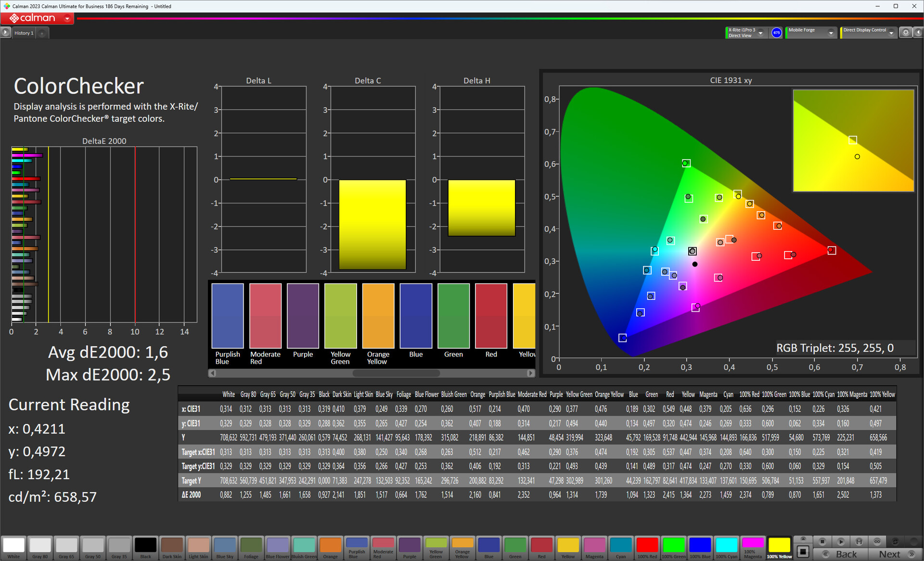Image resolution: width=924 pixels, height=561 pixels.
Task: Click the read series bracket icon
Action: click(859, 541)
